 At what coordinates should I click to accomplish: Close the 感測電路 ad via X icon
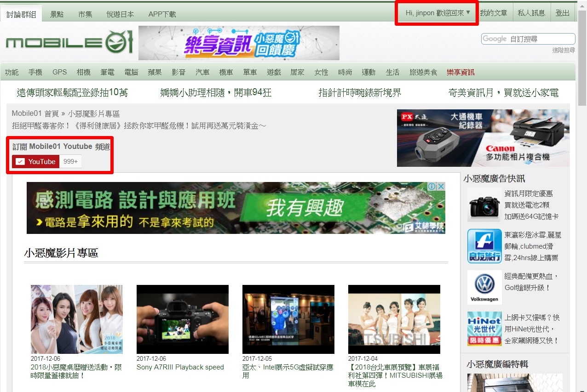click(441, 186)
